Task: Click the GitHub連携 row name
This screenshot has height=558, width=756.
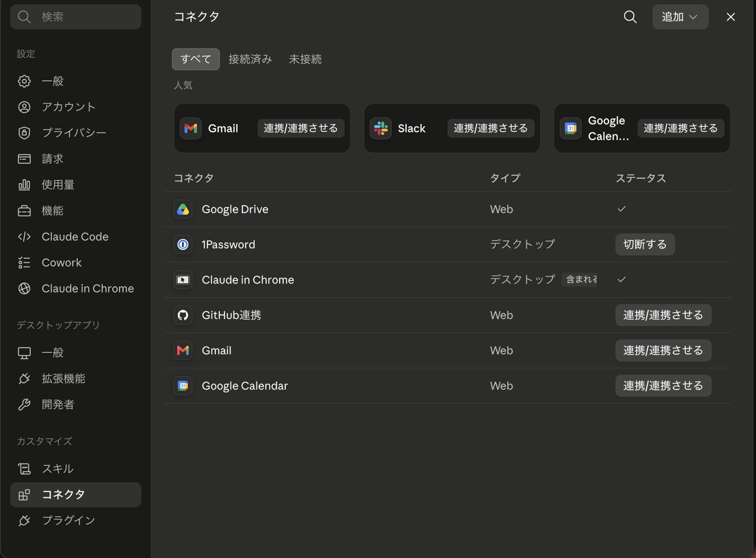Action: (x=231, y=315)
